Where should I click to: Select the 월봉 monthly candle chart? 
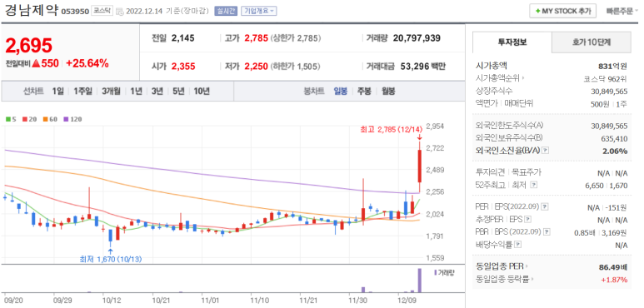click(x=388, y=91)
